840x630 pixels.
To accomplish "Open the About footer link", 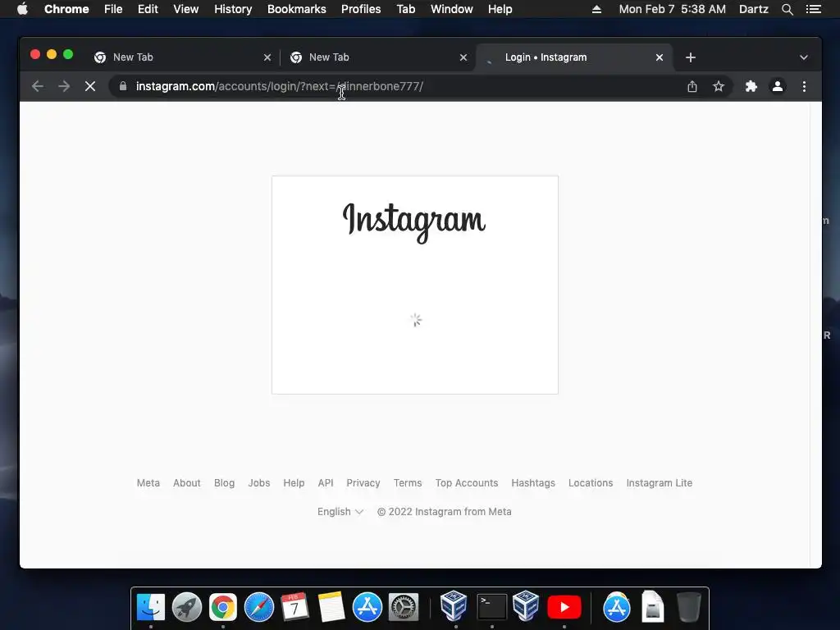I will pos(186,482).
